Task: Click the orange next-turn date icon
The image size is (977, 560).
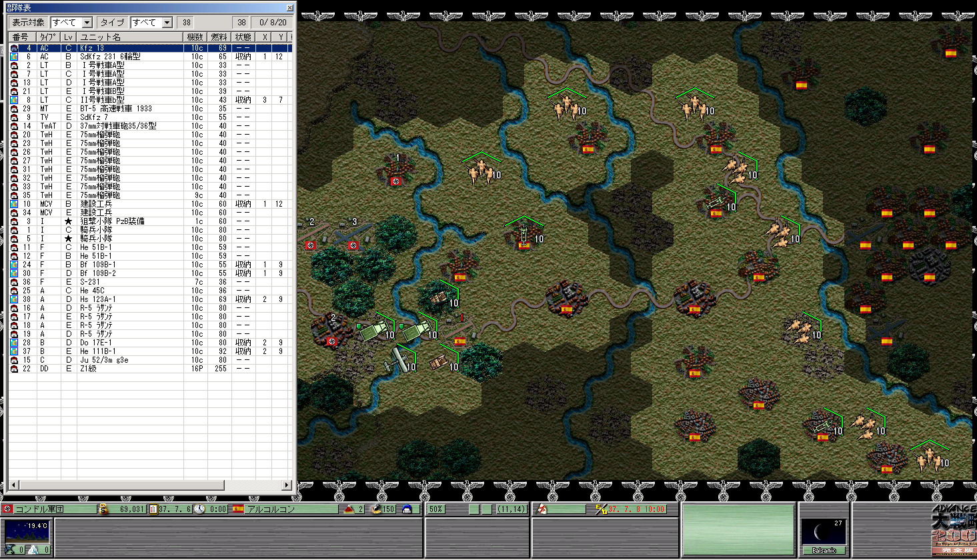Action: pyautogui.click(x=601, y=509)
